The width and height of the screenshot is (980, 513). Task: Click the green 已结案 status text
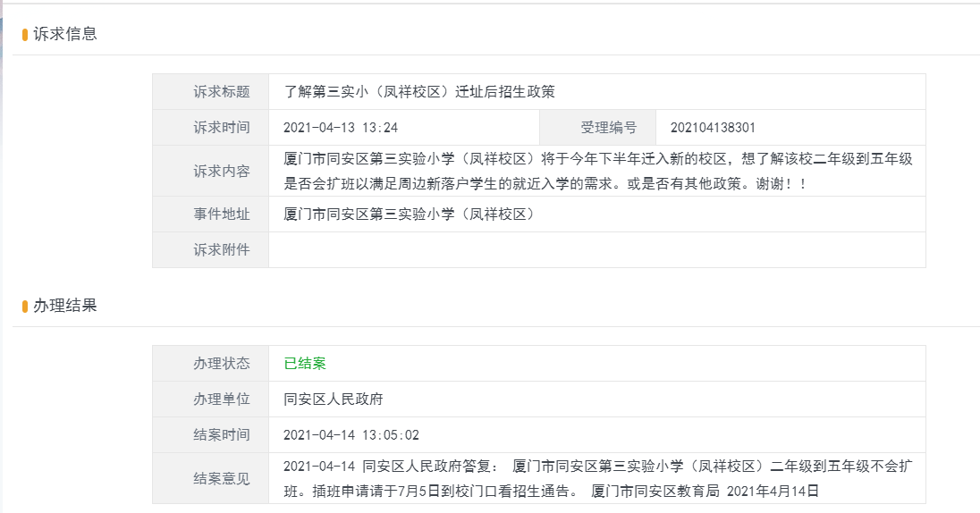[305, 364]
